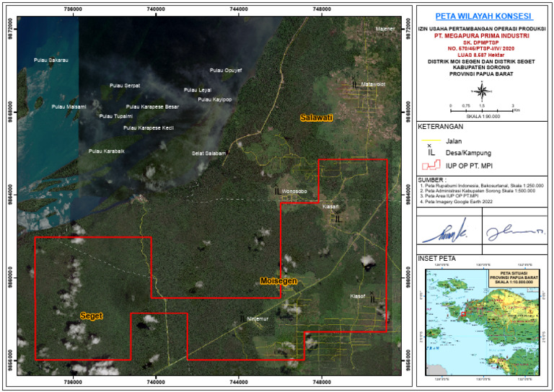The width and height of the screenshot is (554, 392).
Task: Click the small red locator square on inset map
Action: 464,314
